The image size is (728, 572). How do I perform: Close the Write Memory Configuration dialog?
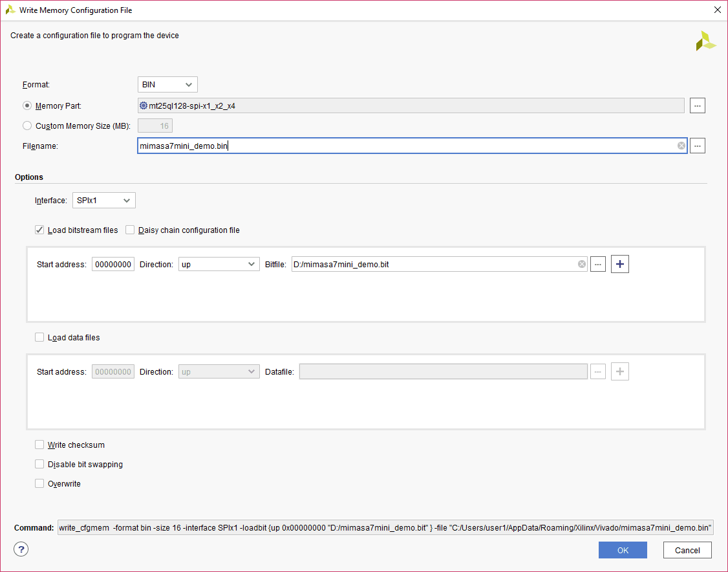(716, 10)
